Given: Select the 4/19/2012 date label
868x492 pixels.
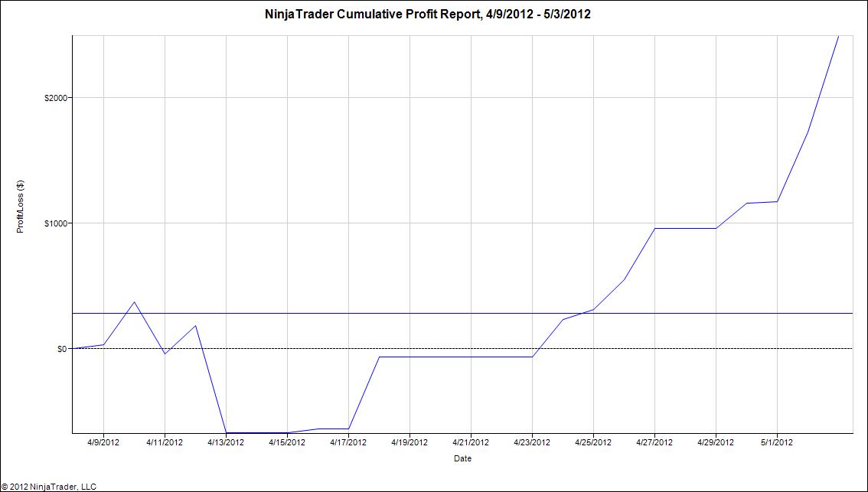Looking at the screenshot, I should click(x=410, y=442).
